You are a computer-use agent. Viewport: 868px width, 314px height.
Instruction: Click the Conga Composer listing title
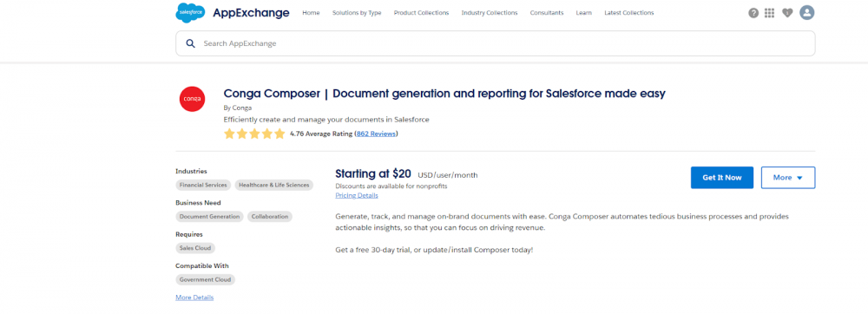pos(444,94)
